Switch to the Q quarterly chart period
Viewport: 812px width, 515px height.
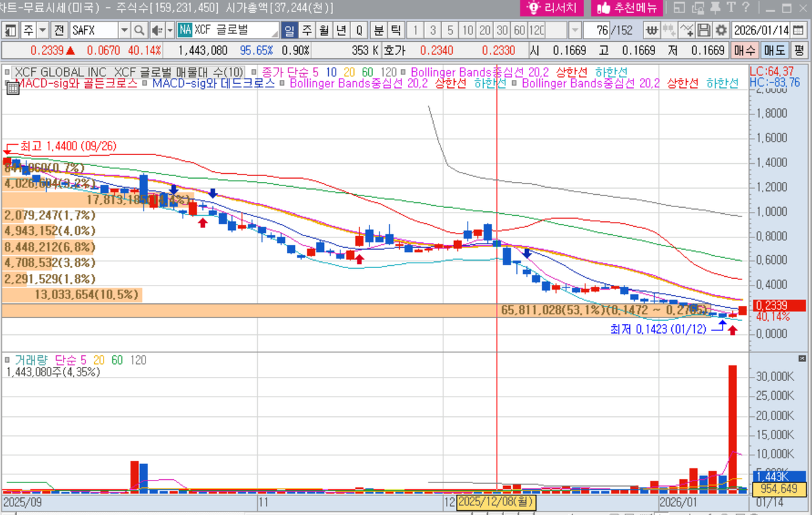[359, 30]
